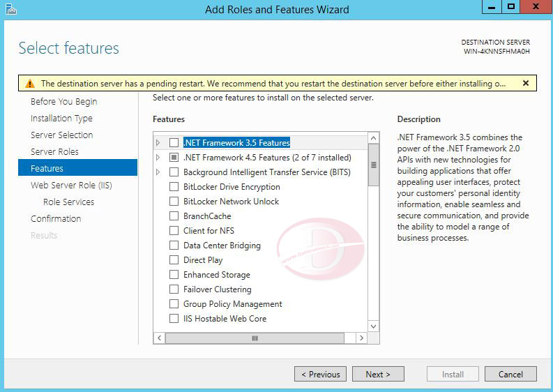Open the Server Selection step
This screenshot has height=392, width=553.
coord(62,135)
